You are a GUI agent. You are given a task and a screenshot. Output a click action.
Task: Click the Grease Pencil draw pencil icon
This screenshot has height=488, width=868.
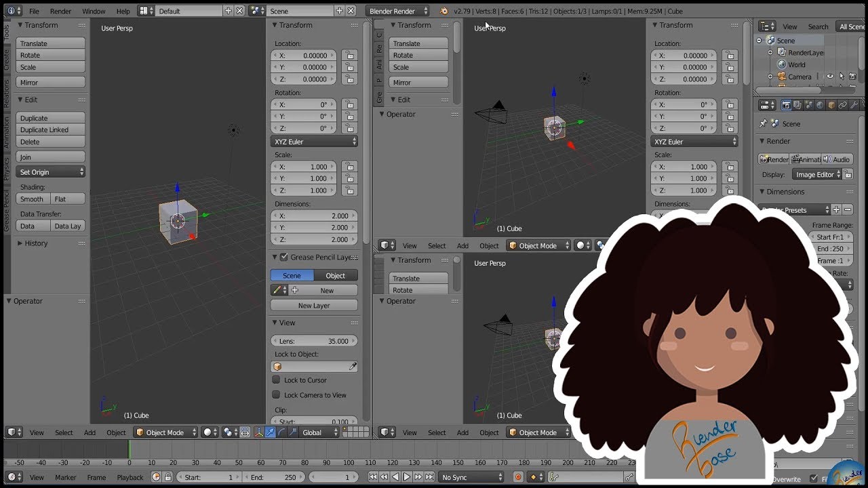[277, 290]
